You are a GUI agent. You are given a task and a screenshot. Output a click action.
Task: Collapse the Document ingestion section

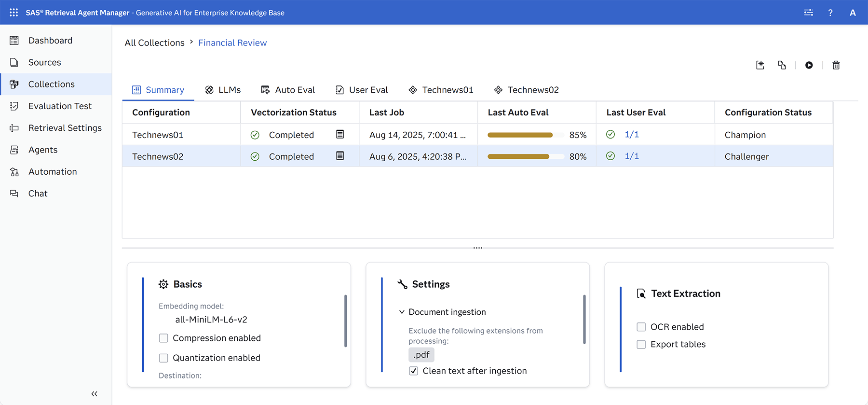tap(402, 312)
